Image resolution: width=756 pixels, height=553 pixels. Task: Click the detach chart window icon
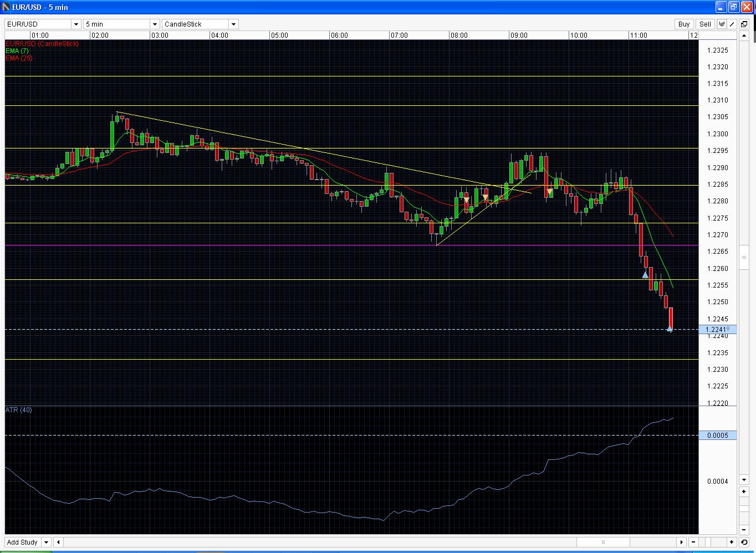pyautogui.click(x=744, y=24)
